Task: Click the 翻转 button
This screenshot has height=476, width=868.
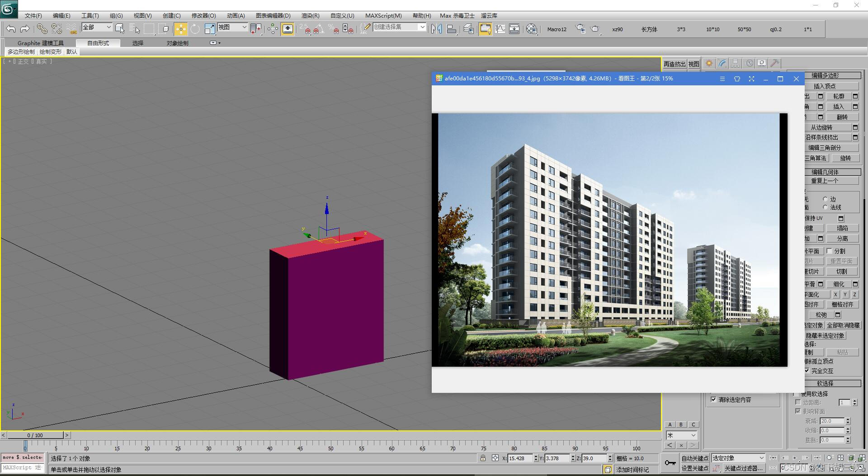Action: 842,117
